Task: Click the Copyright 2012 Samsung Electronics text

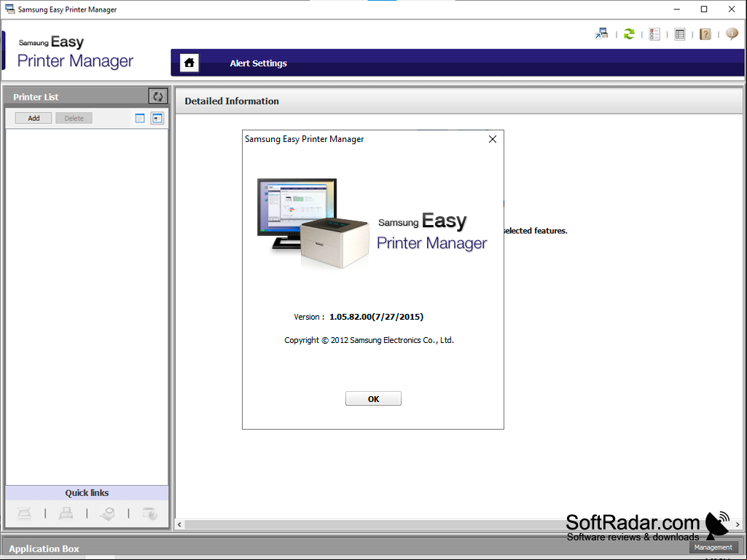Action: click(369, 340)
